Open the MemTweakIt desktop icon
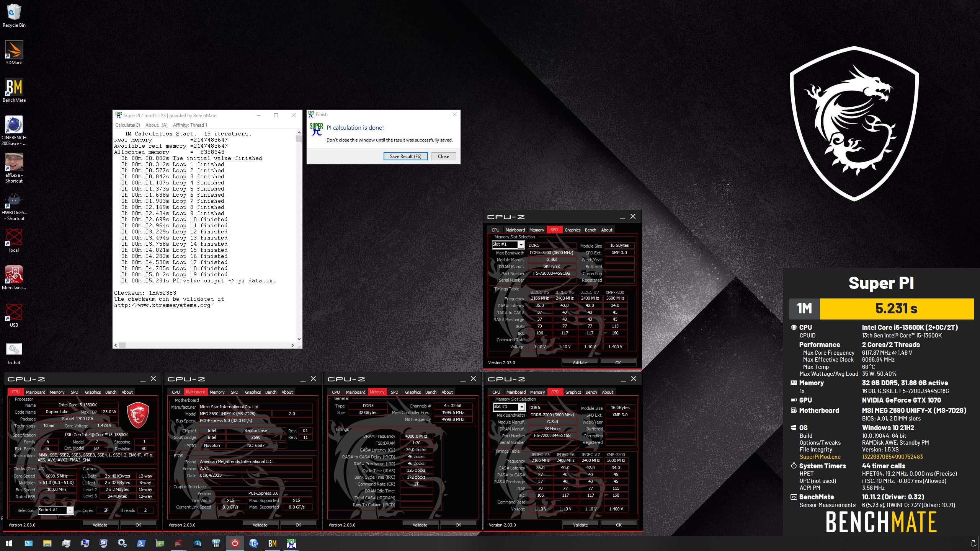The image size is (980, 551). pyautogui.click(x=14, y=278)
